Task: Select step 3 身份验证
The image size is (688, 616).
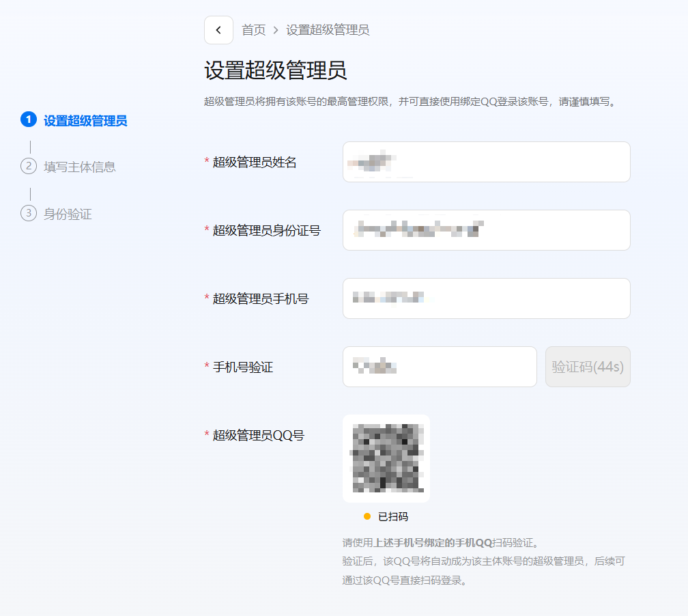Action: (68, 214)
